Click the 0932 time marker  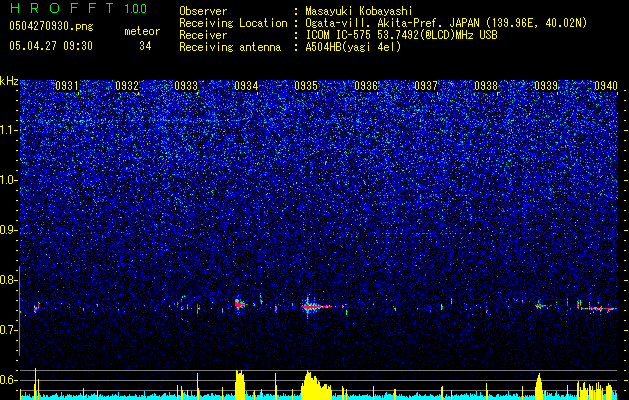pyautogui.click(x=127, y=86)
